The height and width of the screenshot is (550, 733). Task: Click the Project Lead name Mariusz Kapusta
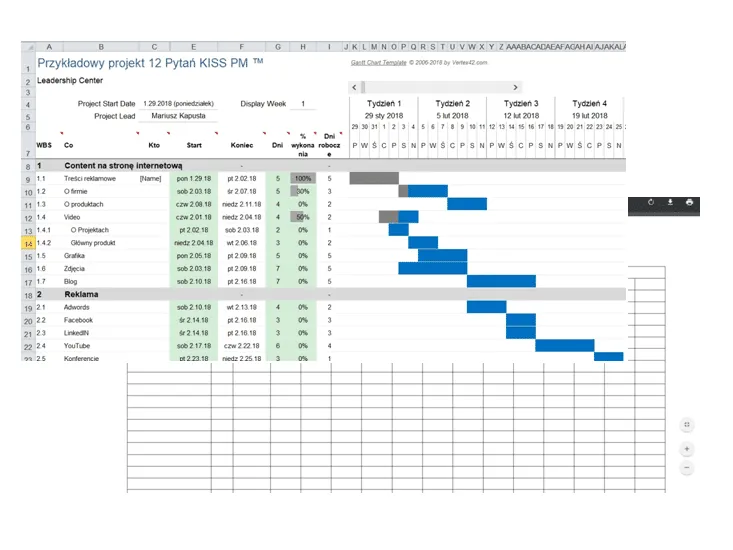click(x=178, y=116)
